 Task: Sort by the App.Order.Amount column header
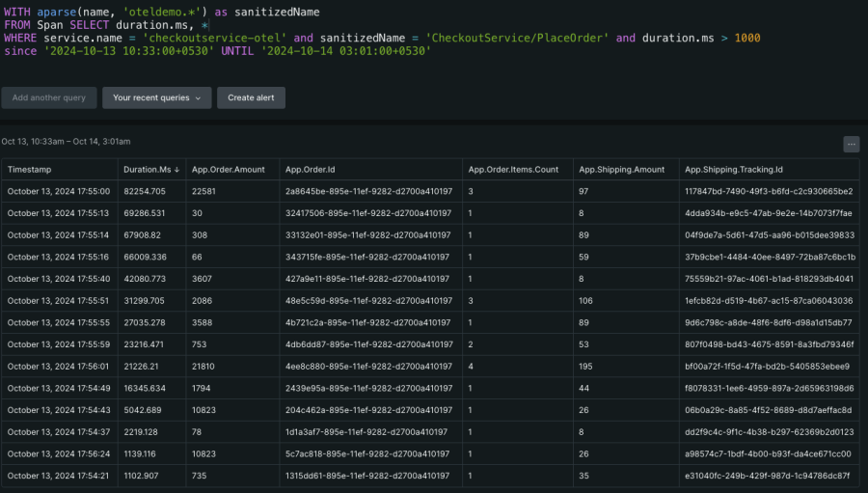coord(227,170)
